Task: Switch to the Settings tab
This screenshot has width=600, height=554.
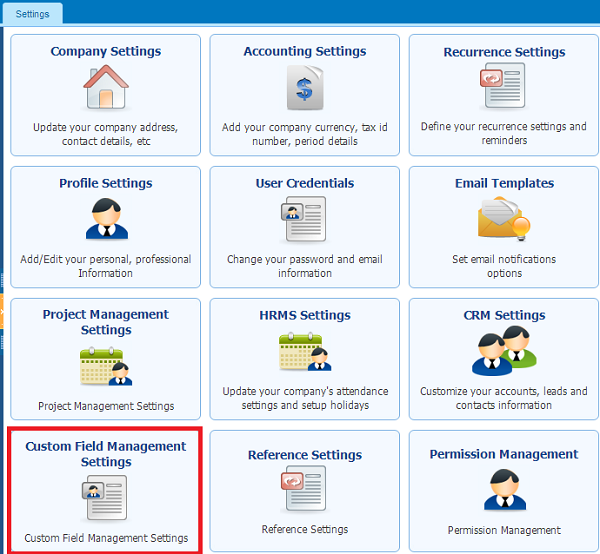Action: pos(33,14)
